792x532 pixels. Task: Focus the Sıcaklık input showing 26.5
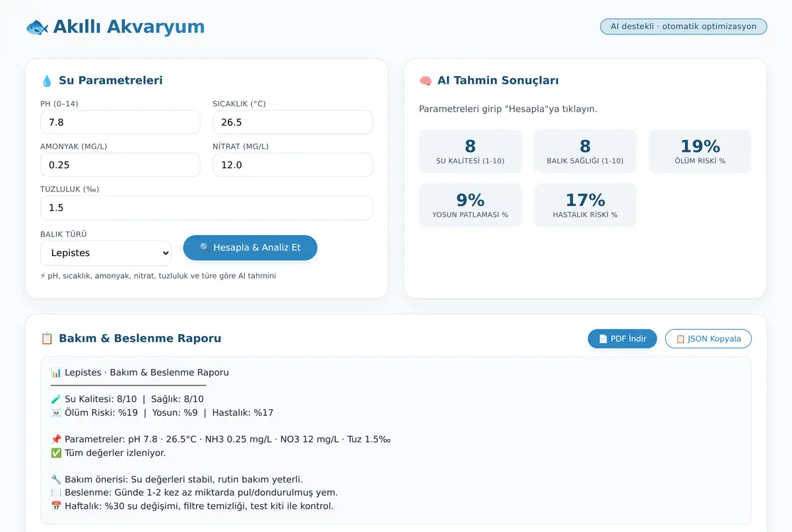292,122
